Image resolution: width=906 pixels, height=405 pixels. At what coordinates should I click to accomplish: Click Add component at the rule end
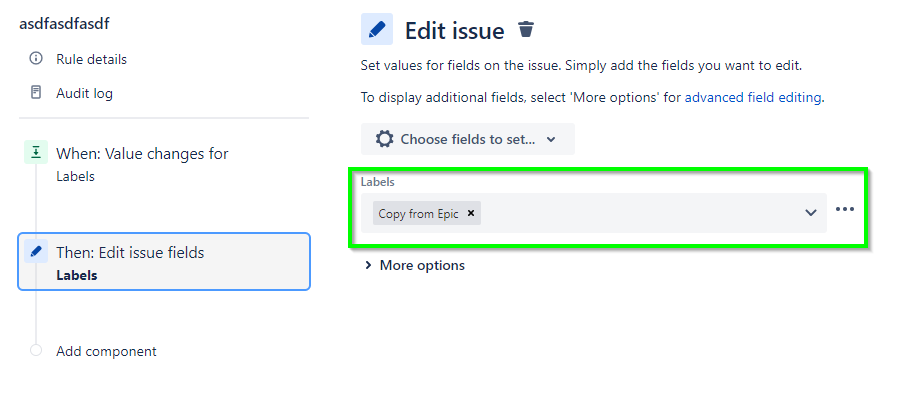click(x=106, y=351)
